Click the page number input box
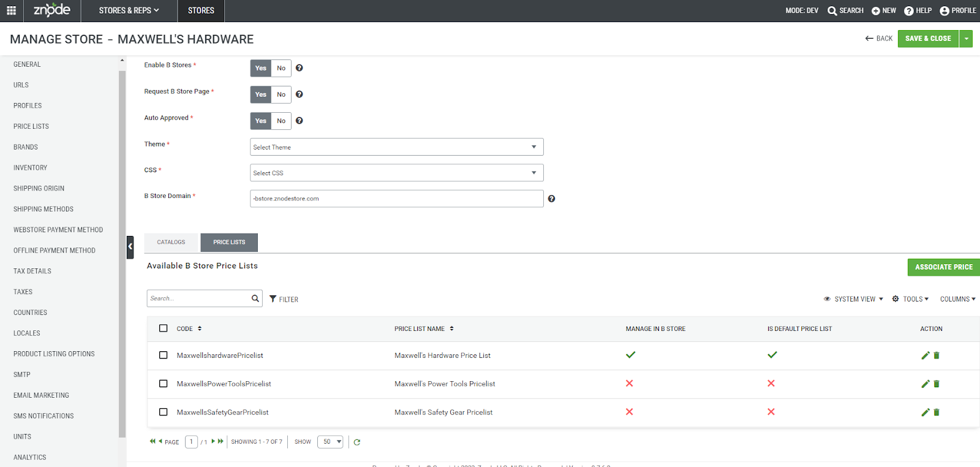980x467 pixels. tap(191, 442)
